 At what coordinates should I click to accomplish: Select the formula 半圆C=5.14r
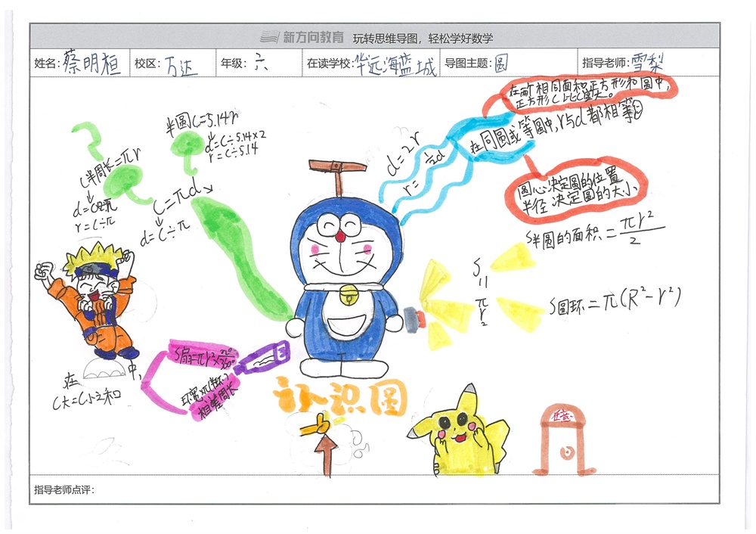pos(202,122)
